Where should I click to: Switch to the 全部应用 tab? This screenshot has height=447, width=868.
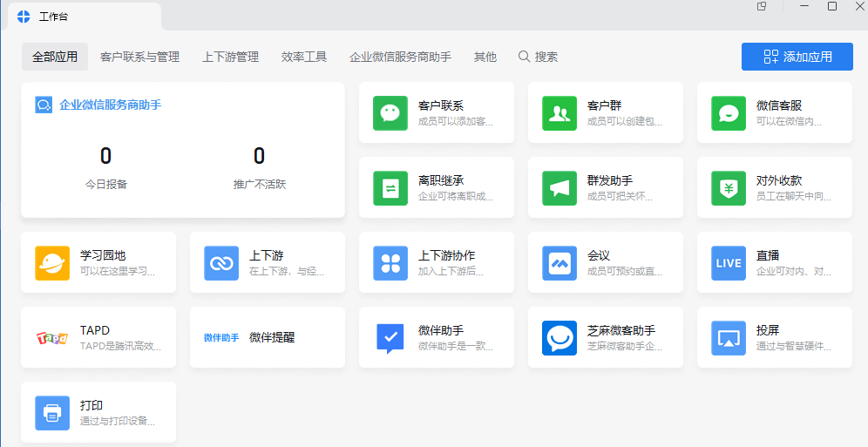[x=55, y=57]
